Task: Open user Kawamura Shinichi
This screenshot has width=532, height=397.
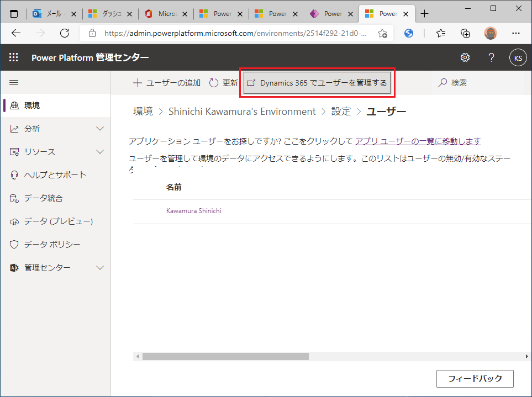Action: tap(194, 211)
